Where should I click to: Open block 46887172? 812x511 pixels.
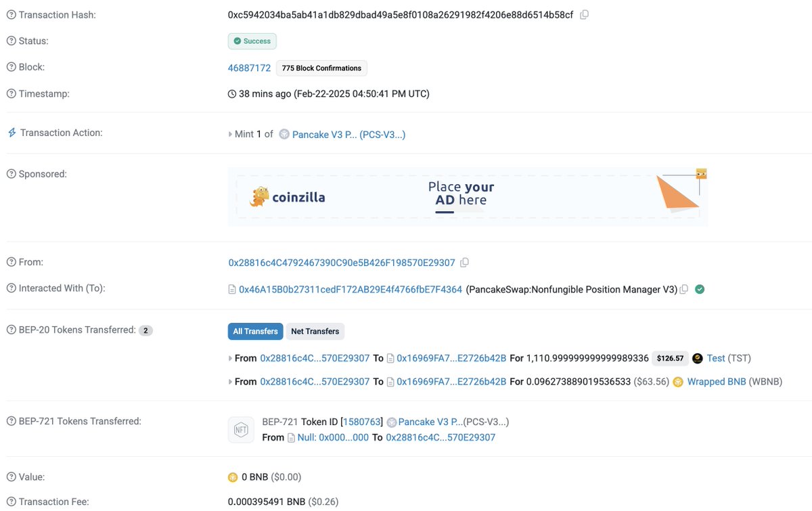coord(250,68)
